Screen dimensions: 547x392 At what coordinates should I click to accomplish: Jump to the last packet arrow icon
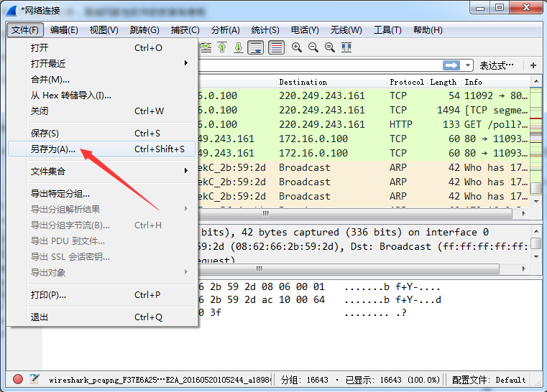[x=237, y=47]
